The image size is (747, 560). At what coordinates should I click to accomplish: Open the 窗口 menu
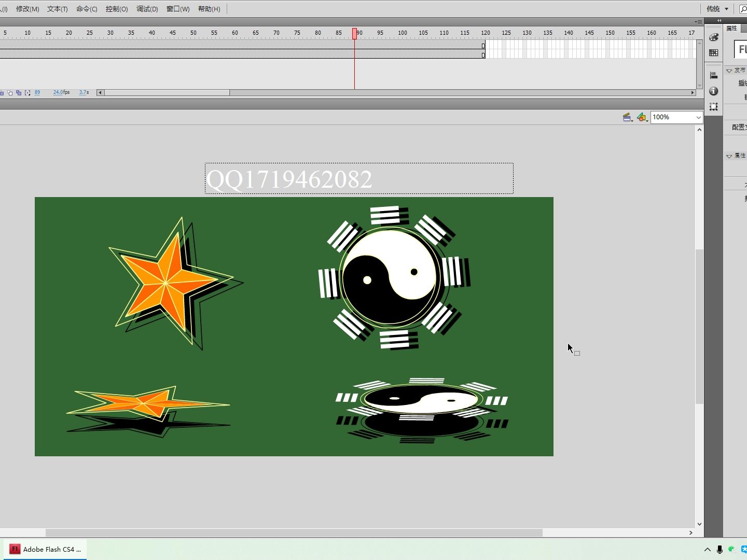177,9
